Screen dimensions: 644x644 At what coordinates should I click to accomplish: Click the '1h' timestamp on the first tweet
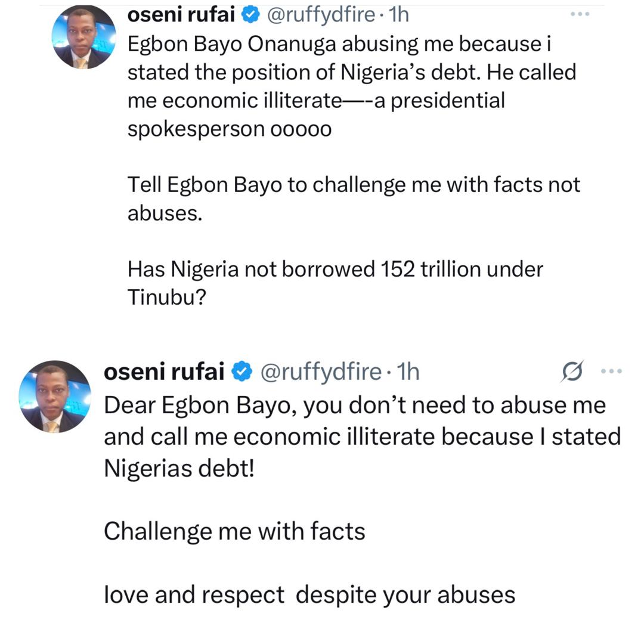pyautogui.click(x=398, y=15)
